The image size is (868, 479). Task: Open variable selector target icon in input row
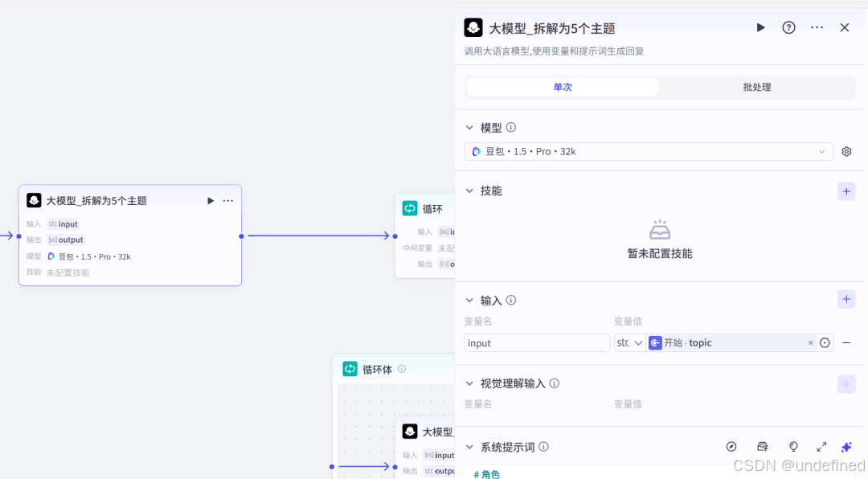coord(825,343)
